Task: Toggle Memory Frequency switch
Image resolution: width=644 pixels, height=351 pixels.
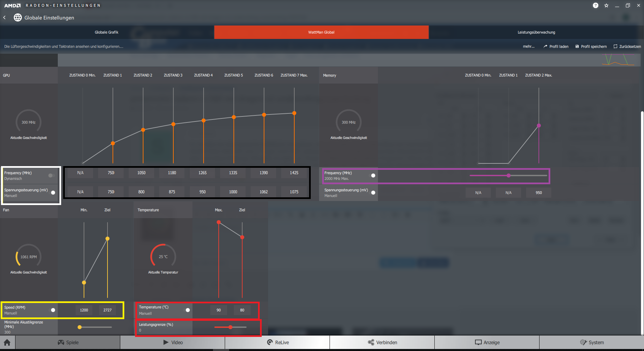Action: 373,175
